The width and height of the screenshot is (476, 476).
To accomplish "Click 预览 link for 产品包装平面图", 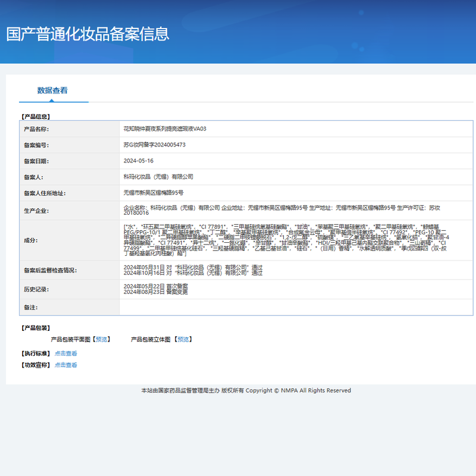I will point(102,339).
